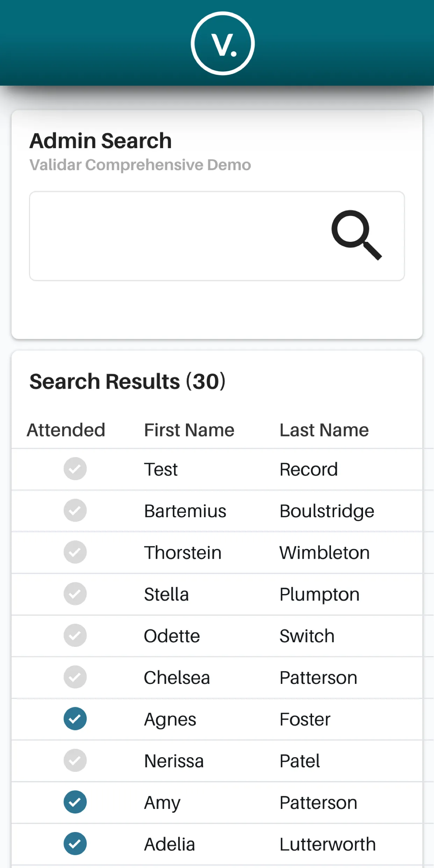Click the magnifying glass search icon
The width and height of the screenshot is (434, 868).
tap(356, 235)
